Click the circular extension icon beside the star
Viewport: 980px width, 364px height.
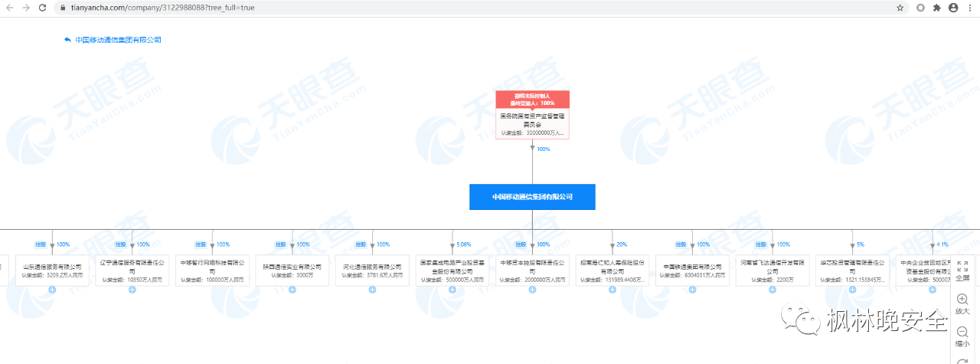point(920,7)
